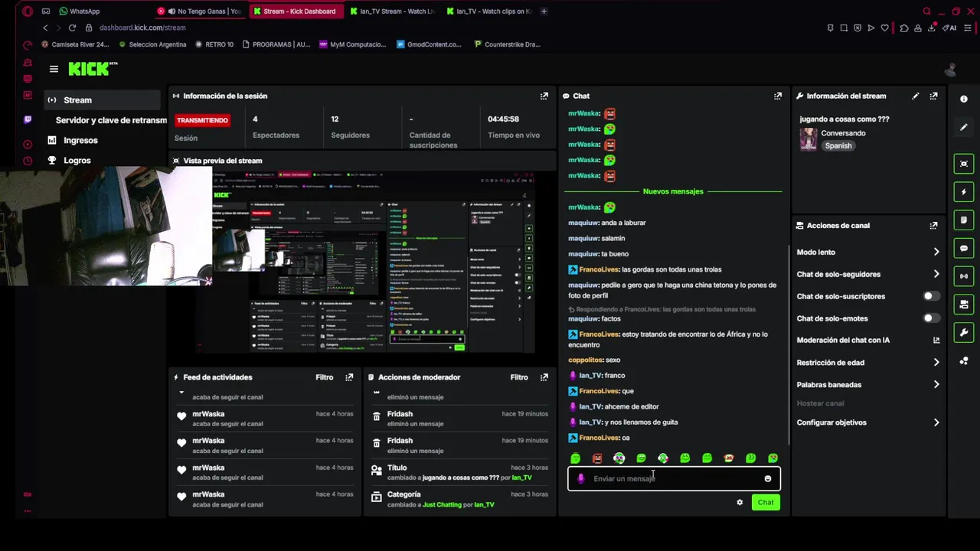Focus the Enviar un mensaje input
Screen dimensions: 980x551
pos(674,479)
